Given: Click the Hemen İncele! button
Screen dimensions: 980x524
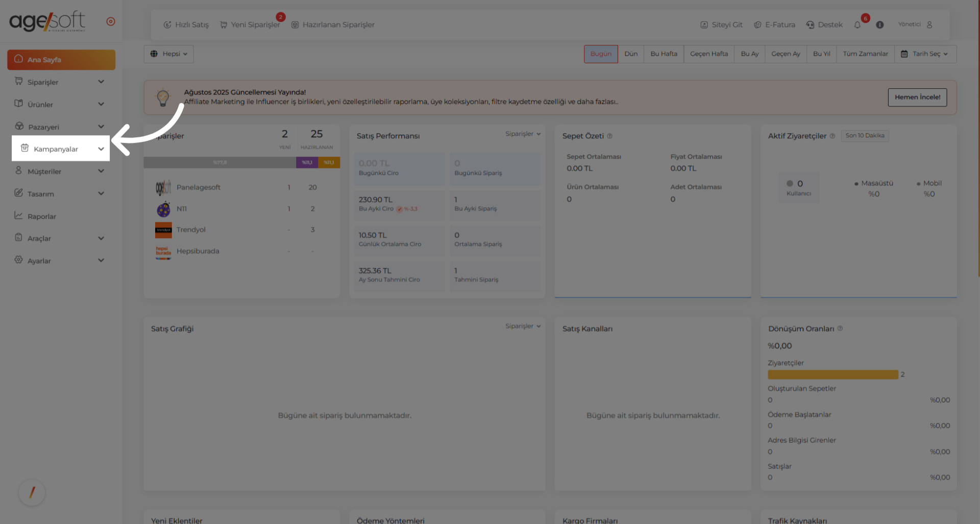Looking at the screenshot, I should (917, 97).
